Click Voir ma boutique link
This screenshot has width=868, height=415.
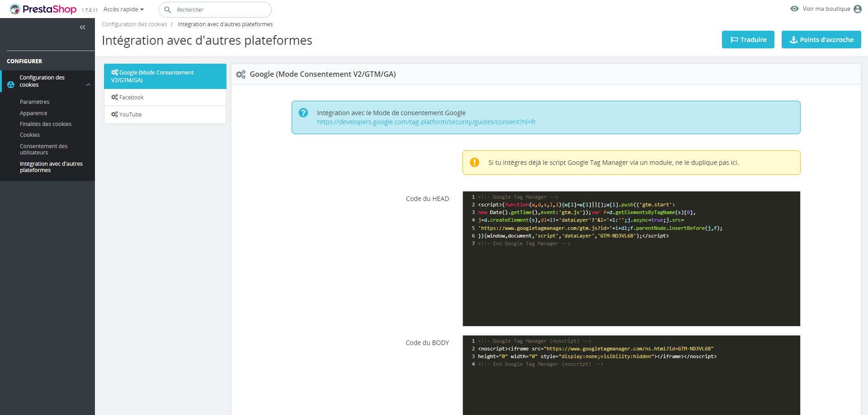point(826,9)
